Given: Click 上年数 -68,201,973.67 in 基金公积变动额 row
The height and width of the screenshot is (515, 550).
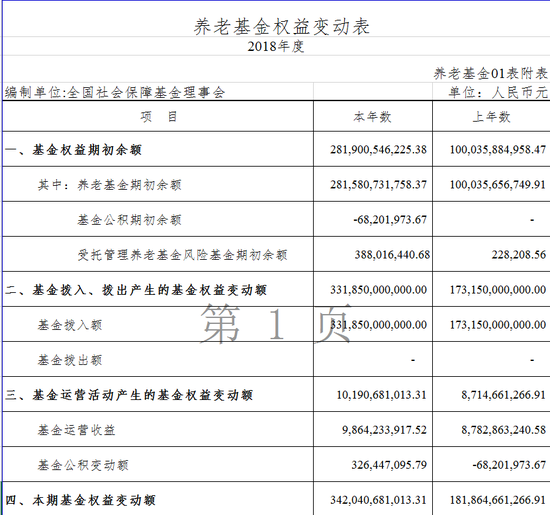Looking at the screenshot, I should coord(509,465).
